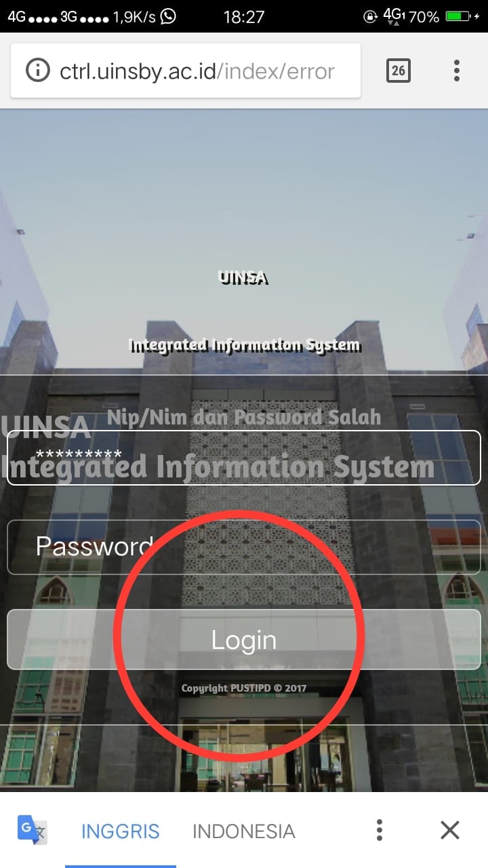The height and width of the screenshot is (868, 488).
Task: Tap the small UINSA title heading
Action: [243, 277]
